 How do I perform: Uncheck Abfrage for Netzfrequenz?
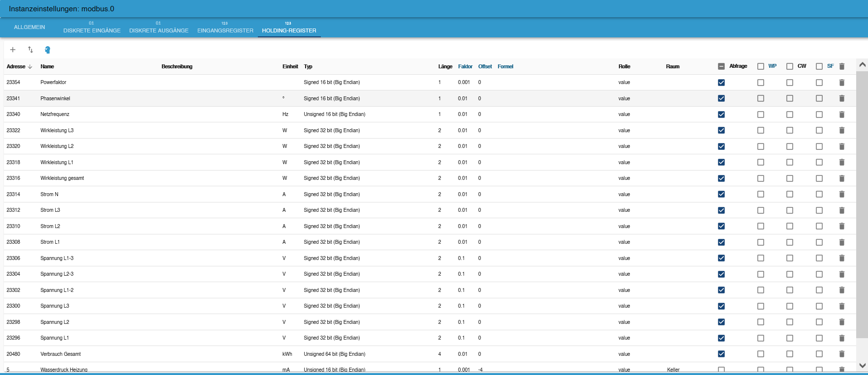(721, 115)
